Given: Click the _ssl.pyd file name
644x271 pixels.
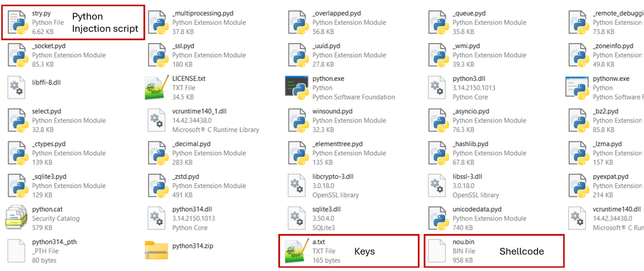Looking at the screenshot, I should coord(183,46).
